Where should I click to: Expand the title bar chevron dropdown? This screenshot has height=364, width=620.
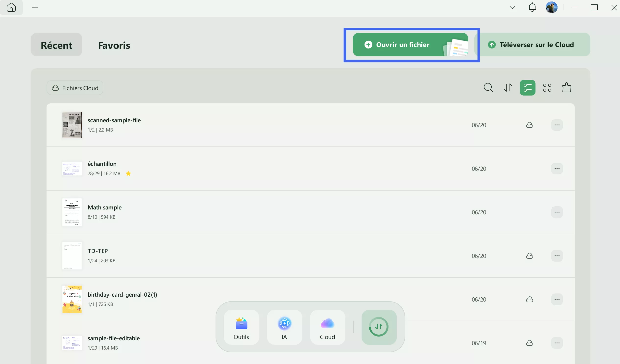(x=512, y=8)
